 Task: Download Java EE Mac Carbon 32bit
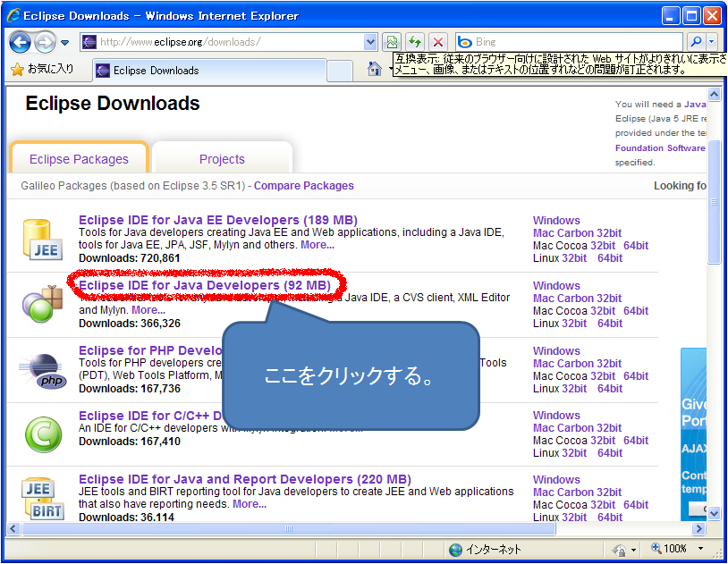click(577, 233)
